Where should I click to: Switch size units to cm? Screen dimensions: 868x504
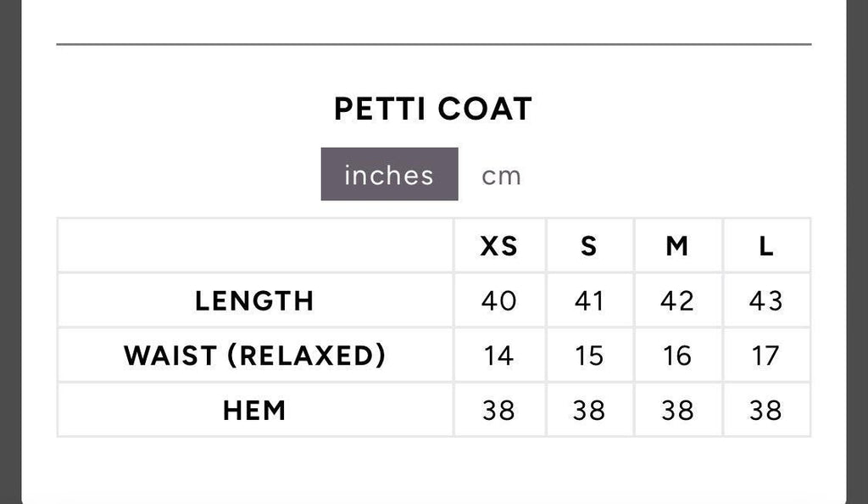(501, 176)
